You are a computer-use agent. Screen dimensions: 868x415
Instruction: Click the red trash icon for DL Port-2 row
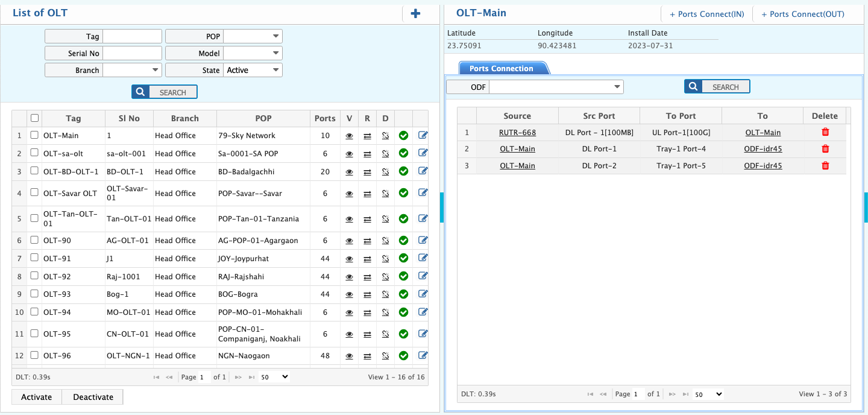825,165
